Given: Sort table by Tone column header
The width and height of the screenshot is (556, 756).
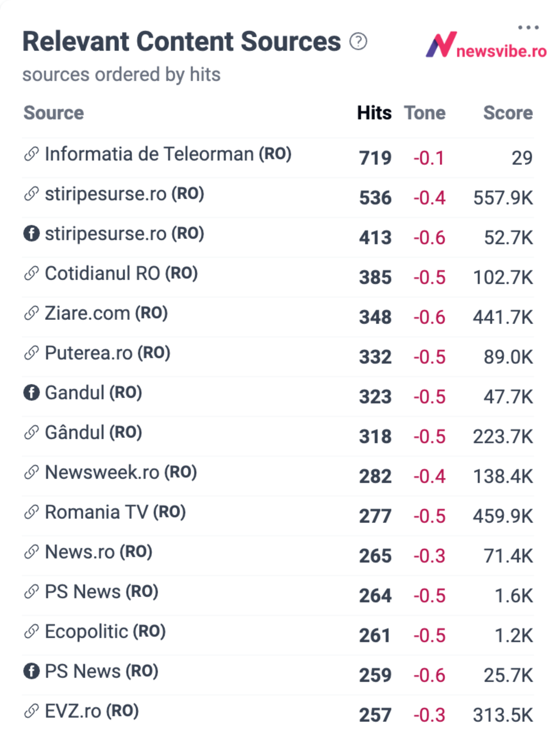Looking at the screenshot, I should point(425,113).
